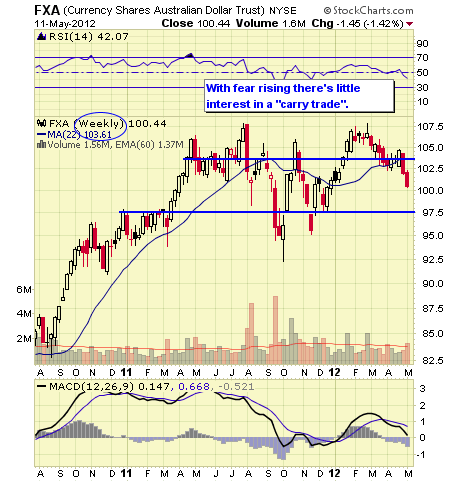Click the carry trade annotation box
This screenshot has width=460, height=482.
299,96
